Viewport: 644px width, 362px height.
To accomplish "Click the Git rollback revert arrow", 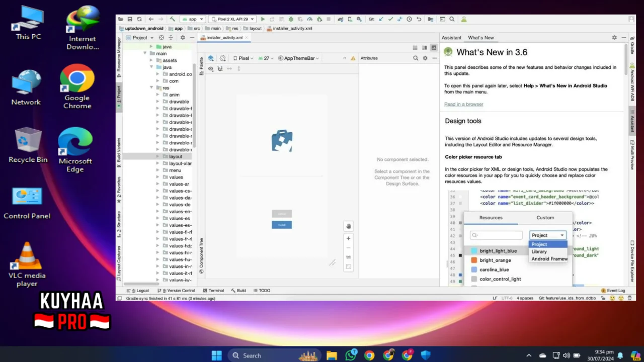I will [x=419, y=19].
